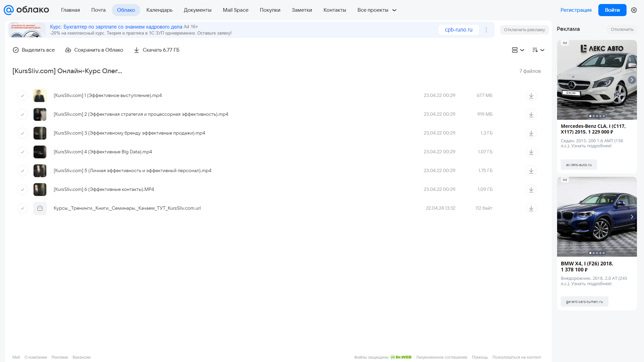The image size is (644, 362).
Task: Select checkbox for 2 (Эффективная стратегия) file
Action: tap(22, 114)
